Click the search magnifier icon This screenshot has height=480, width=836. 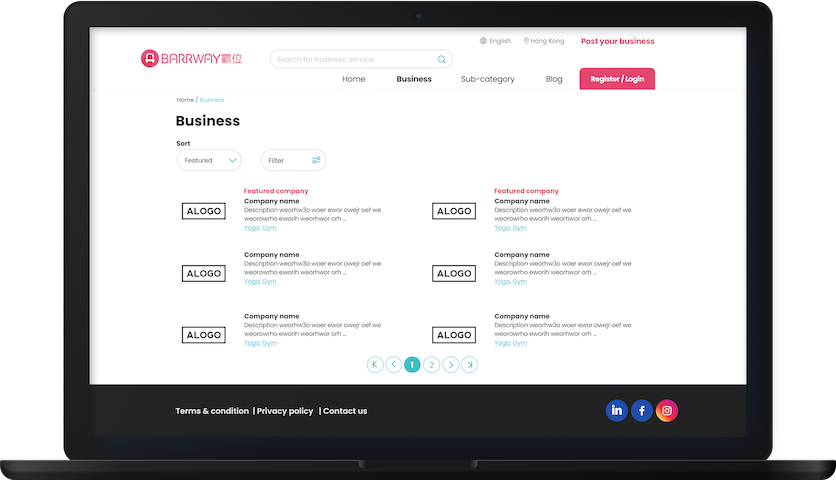tap(442, 60)
